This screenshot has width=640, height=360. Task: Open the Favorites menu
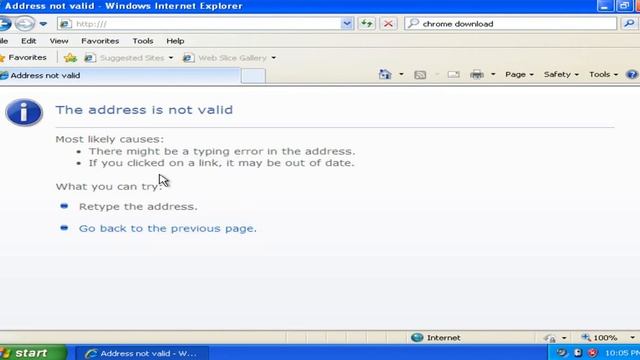click(100, 41)
